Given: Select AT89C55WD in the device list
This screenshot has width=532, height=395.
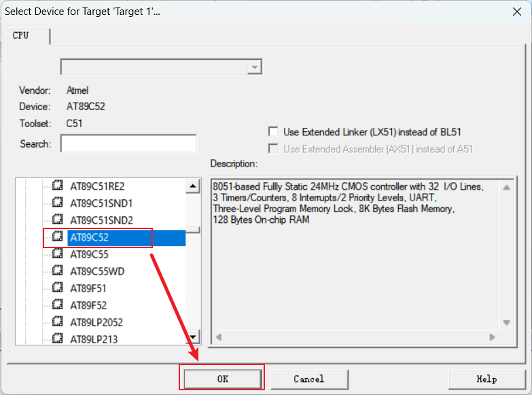Looking at the screenshot, I should [97, 271].
